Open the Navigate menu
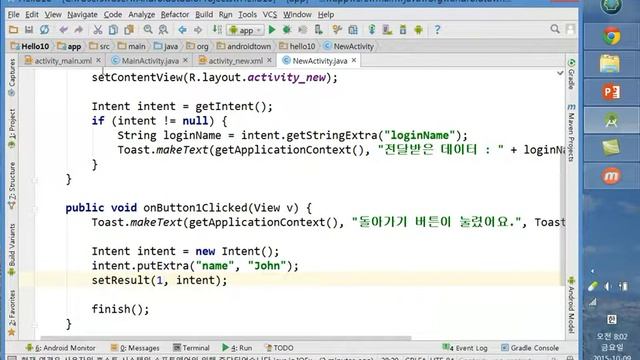640x360 pixels. click(x=82, y=14)
